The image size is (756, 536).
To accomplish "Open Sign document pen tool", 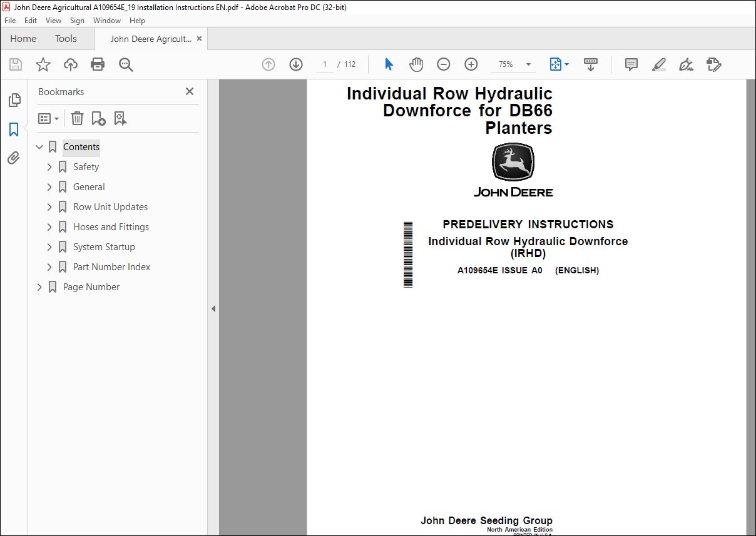I will click(x=686, y=64).
